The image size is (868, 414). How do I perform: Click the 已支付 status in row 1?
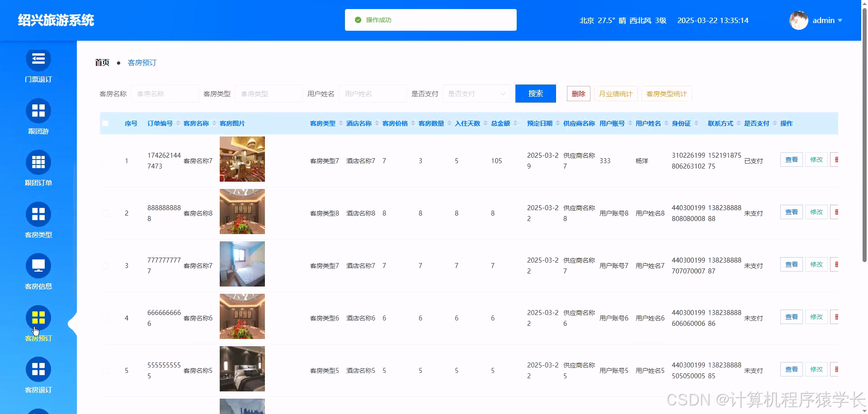tap(754, 161)
